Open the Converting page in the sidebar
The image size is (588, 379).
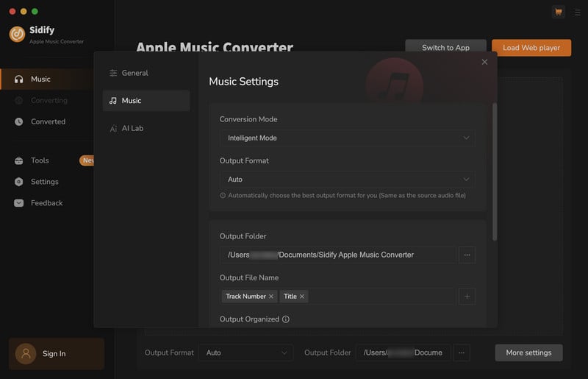click(x=47, y=100)
